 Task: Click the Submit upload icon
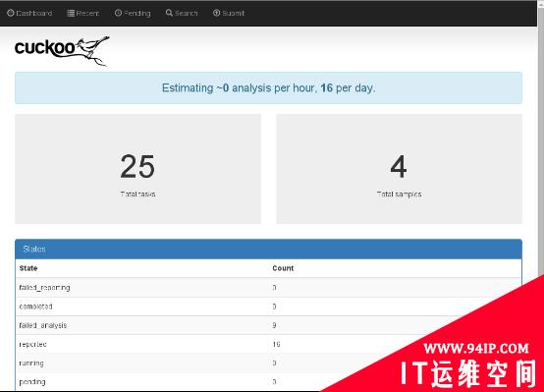point(216,13)
